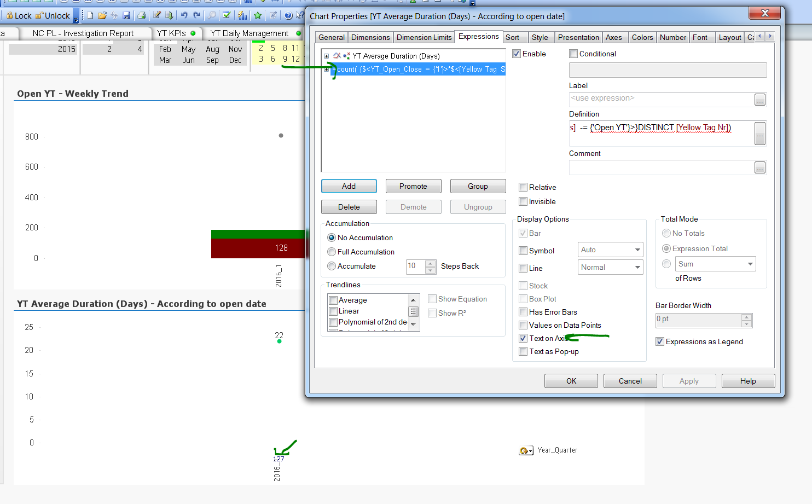Enable Values on Data Points
812x504 pixels.
click(x=523, y=325)
